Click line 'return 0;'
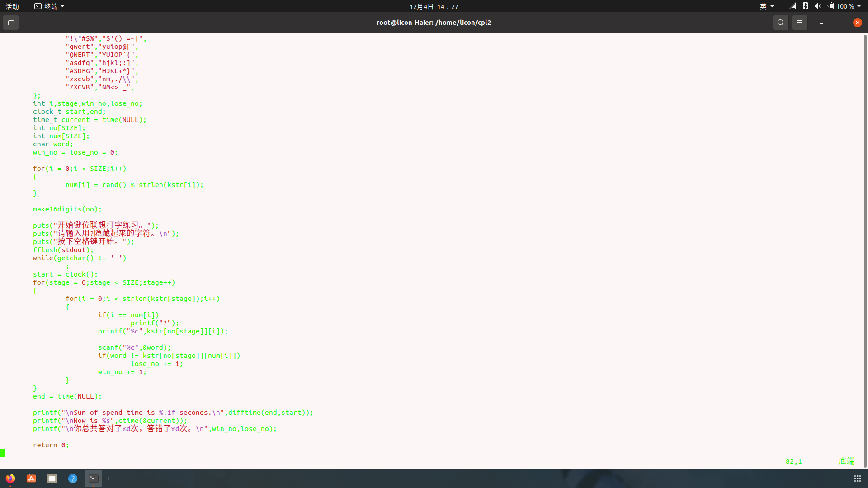This screenshot has width=868, height=488. (x=51, y=445)
